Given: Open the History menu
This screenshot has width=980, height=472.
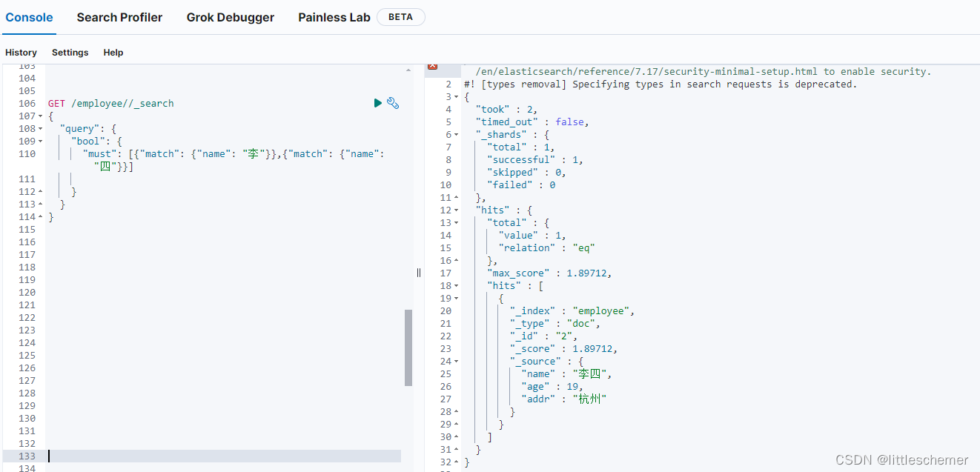Looking at the screenshot, I should pos(21,52).
